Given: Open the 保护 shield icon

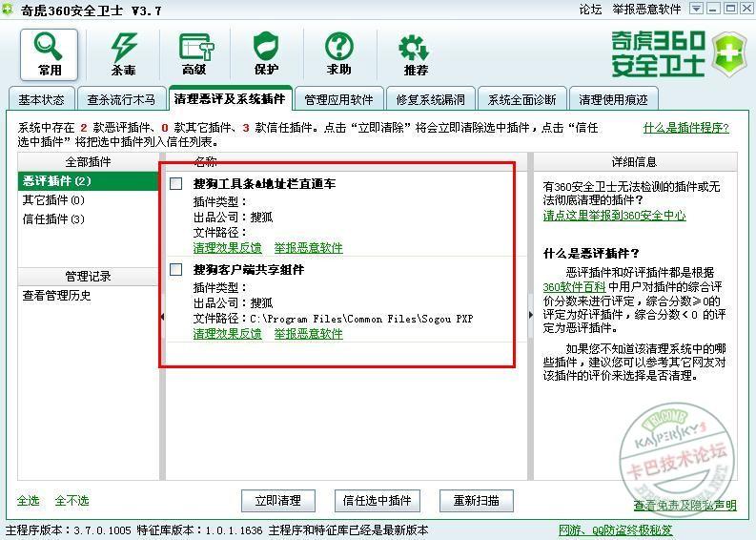Looking at the screenshot, I should pos(266,54).
